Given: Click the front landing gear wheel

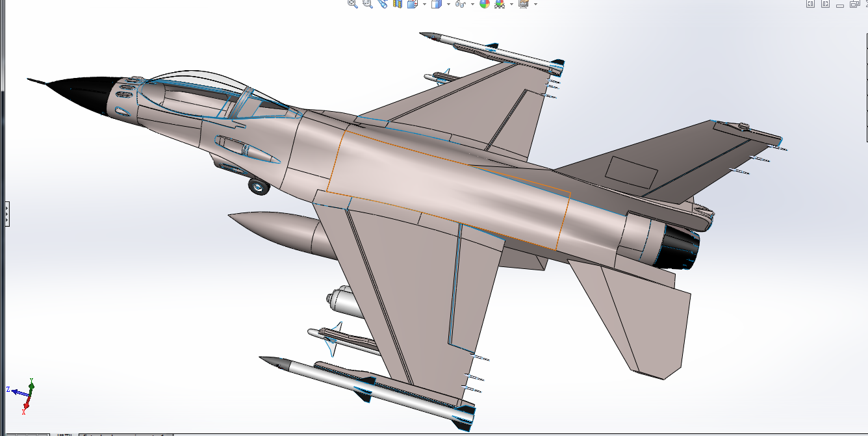Looking at the screenshot, I should 259,186.
